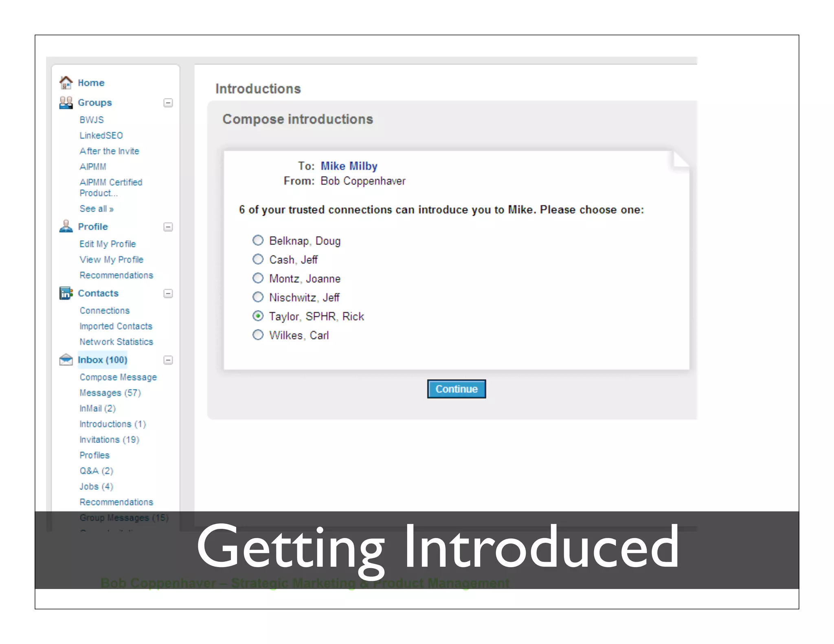This screenshot has height=644, width=834.
Task: Open the BWJS group
Action: (x=92, y=120)
